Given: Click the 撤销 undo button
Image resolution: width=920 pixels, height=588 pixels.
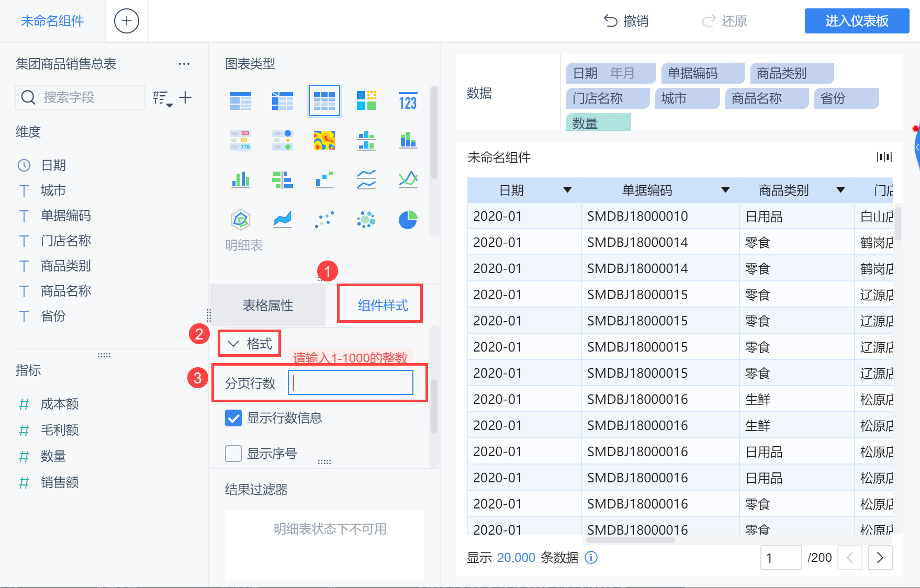Looking at the screenshot, I should [626, 21].
